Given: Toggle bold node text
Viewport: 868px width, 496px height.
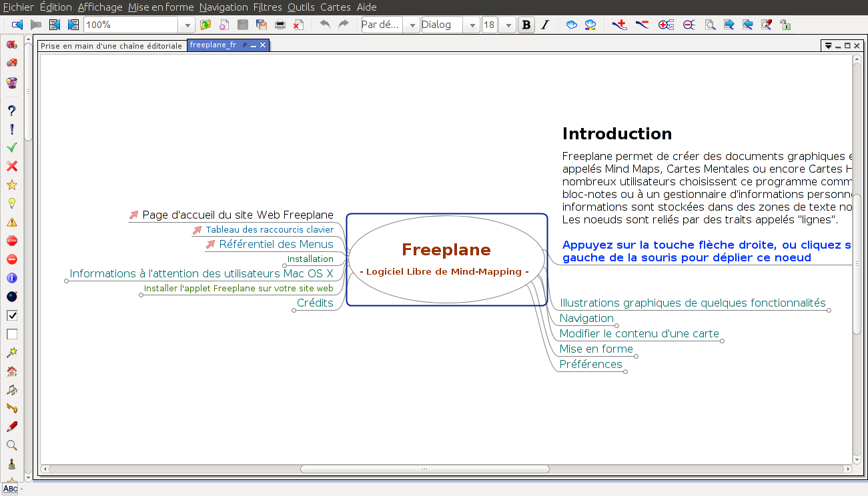Looking at the screenshot, I should 526,24.
